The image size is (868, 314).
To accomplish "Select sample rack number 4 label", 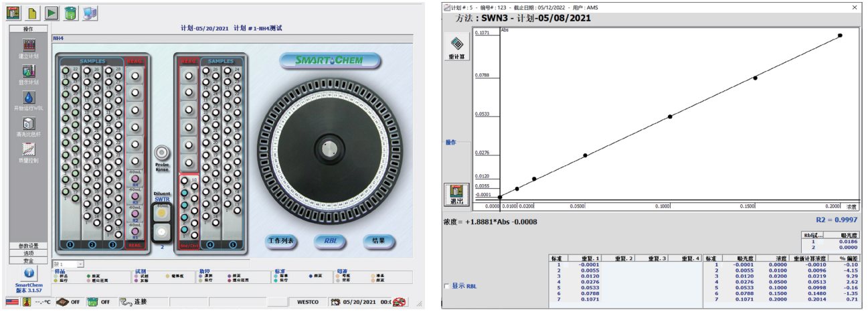I will (211, 245).
